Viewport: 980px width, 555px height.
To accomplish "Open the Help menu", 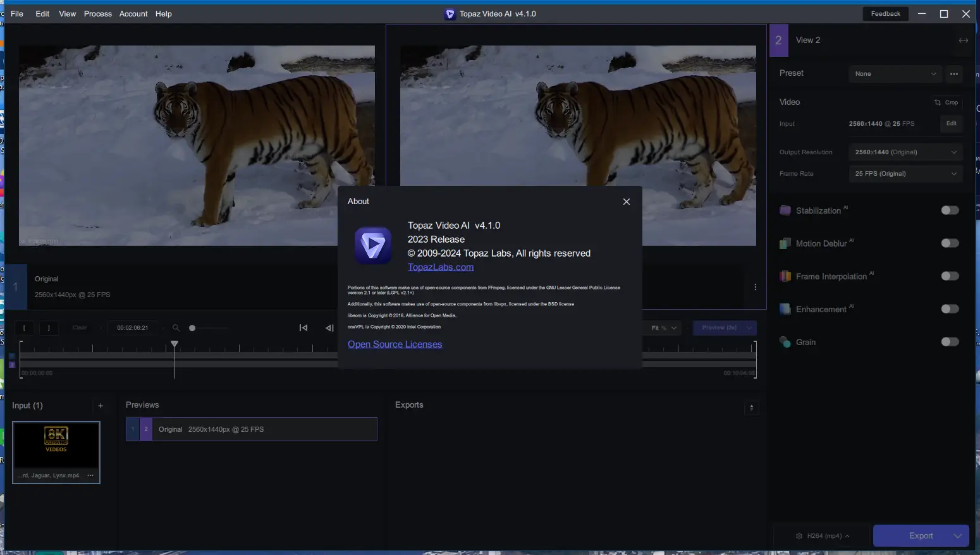I will click(x=164, y=14).
